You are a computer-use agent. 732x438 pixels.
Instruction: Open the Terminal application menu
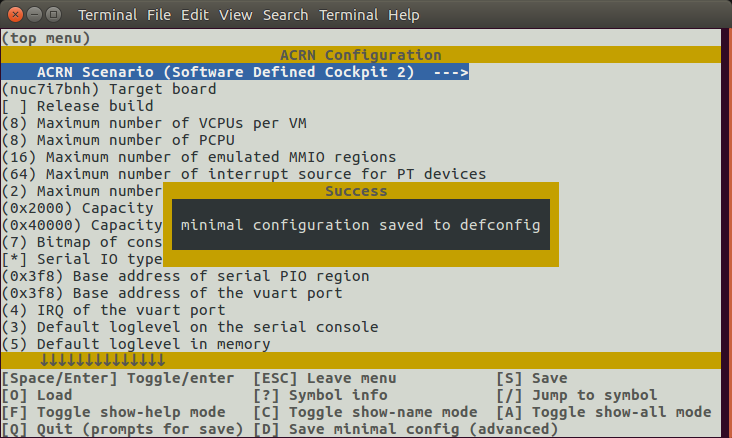click(x=107, y=15)
